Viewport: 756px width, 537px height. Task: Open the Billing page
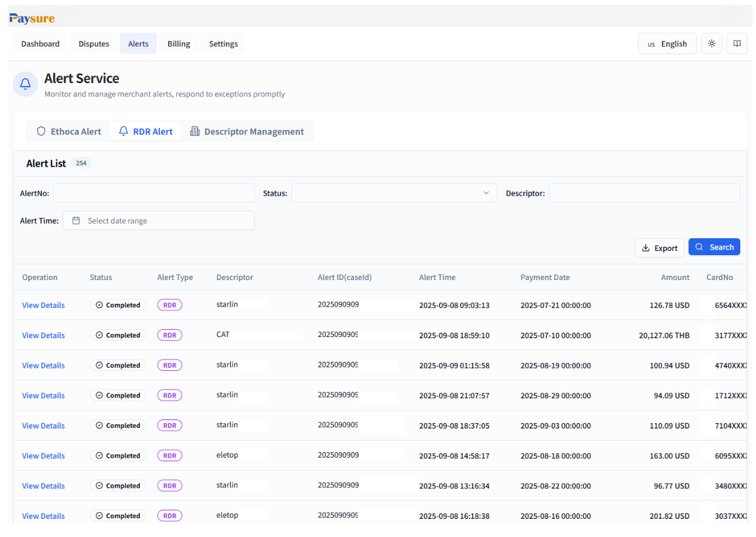[179, 44]
